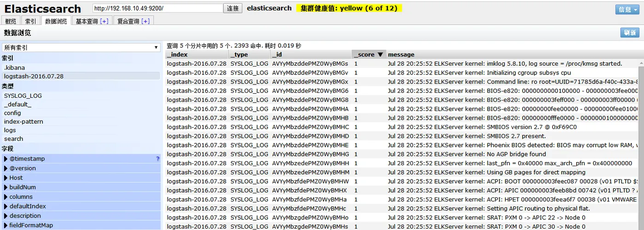644x230 pixels.
Task: Expand the buildNum field
Action: pyautogui.click(x=6, y=187)
